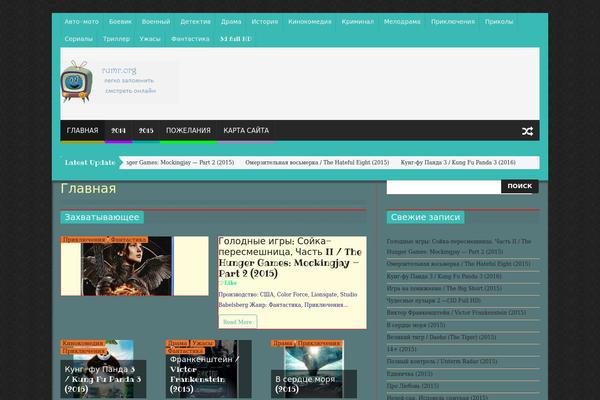Open the Триллер genre

point(116,39)
